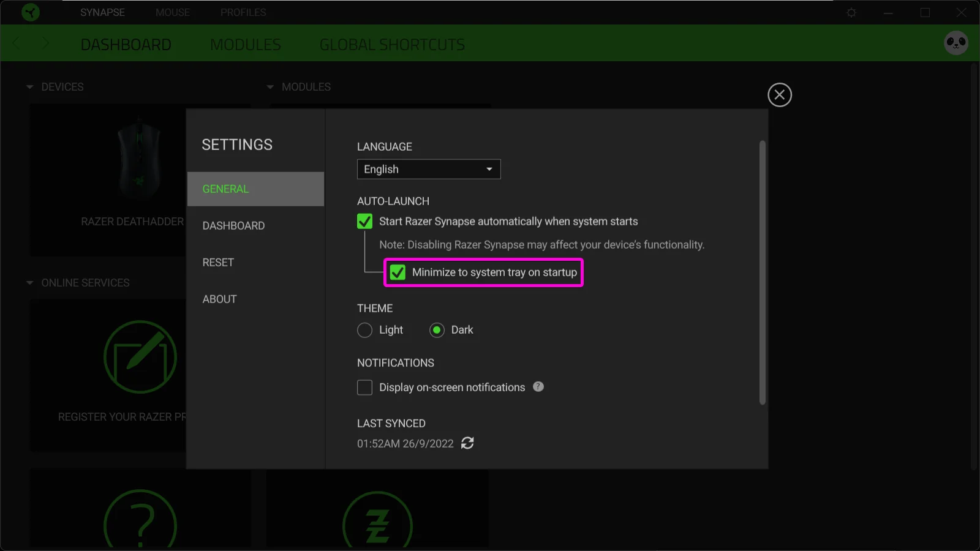This screenshot has height=551, width=980.
Task: Switch to the Mouse top tab
Action: (x=173, y=12)
